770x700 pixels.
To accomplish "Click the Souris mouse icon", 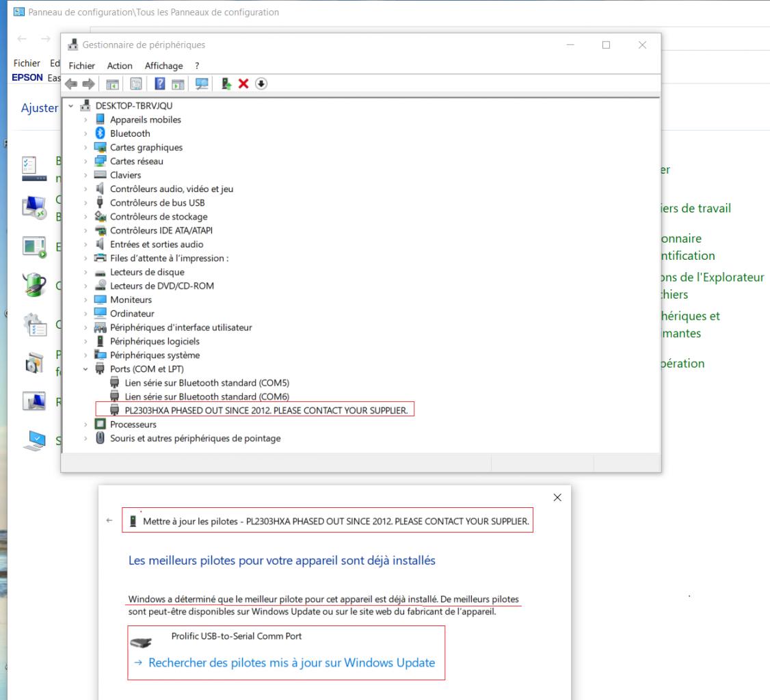I will 100,438.
